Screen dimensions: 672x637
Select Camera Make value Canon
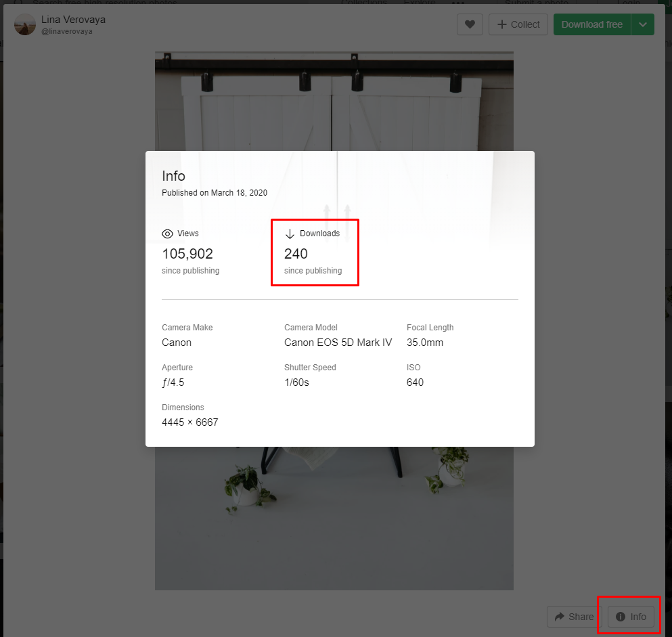tap(177, 343)
